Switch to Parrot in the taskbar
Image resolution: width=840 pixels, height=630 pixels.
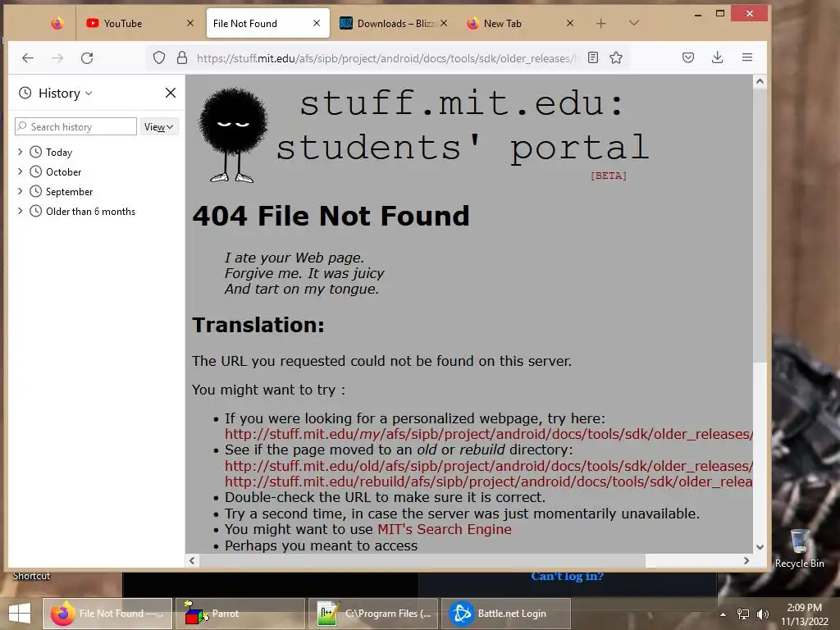point(240,614)
